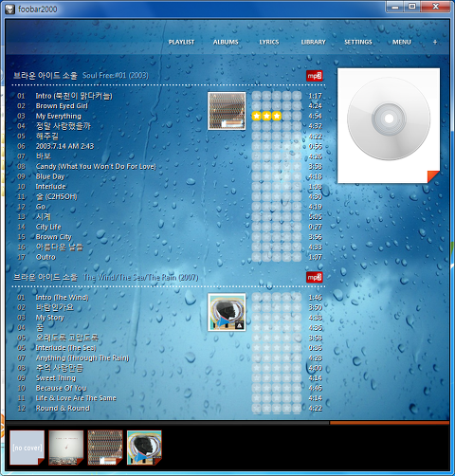455x476 pixels.
Task: Switch to the LYRICS tab
Action: (x=269, y=42)
